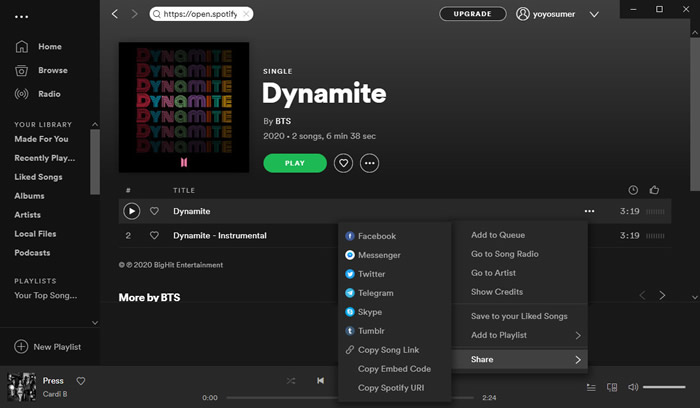Play the Dynamite track row
This screenshot has height=408, width=700.
(131, 211)
